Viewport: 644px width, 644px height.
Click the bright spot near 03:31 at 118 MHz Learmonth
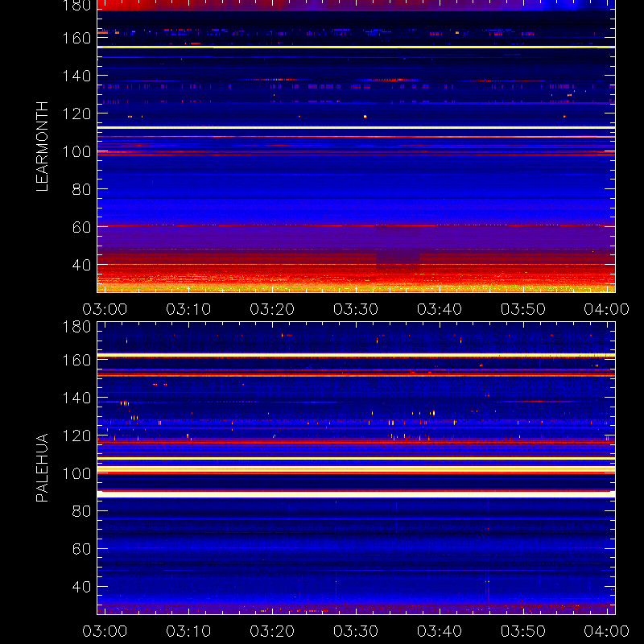tap(365, 117)
